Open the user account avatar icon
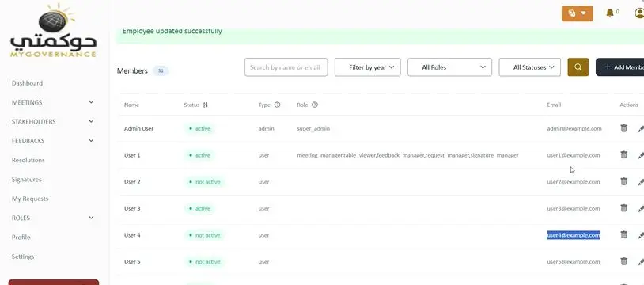The width and height of the screenshot is (644, 285). (639, 13)
